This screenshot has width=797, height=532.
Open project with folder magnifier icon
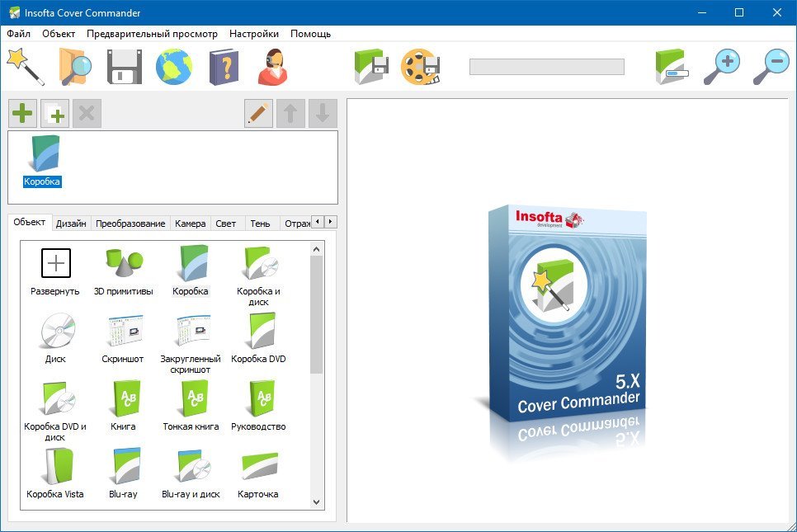point(75,66)
